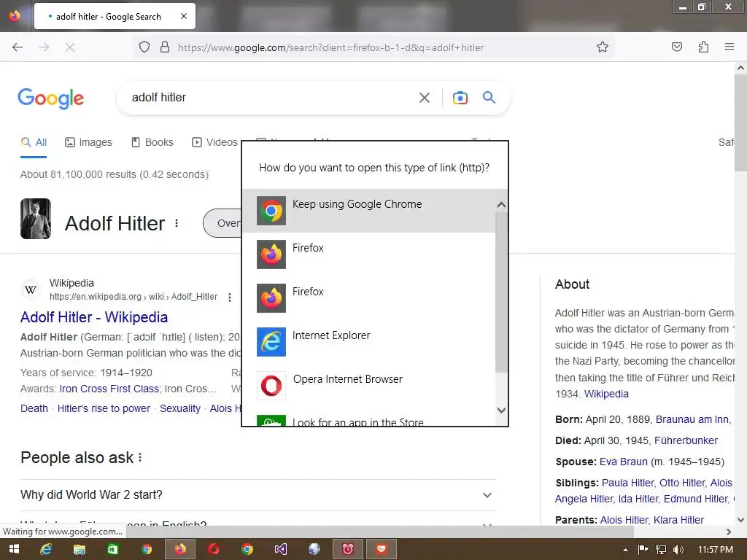This screenshot has width=747, height=560.
Task: Bookmark this page with the star icon
Action: [x=603, y=47]
